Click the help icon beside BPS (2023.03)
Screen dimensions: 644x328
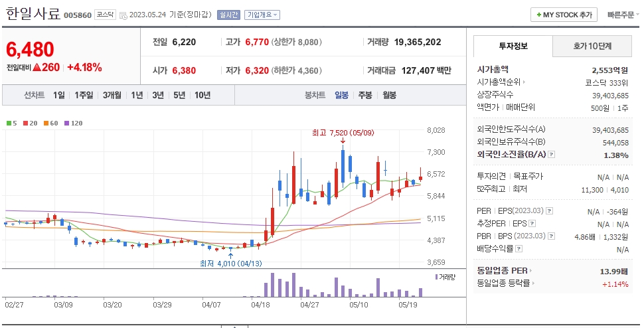point(552,236)
